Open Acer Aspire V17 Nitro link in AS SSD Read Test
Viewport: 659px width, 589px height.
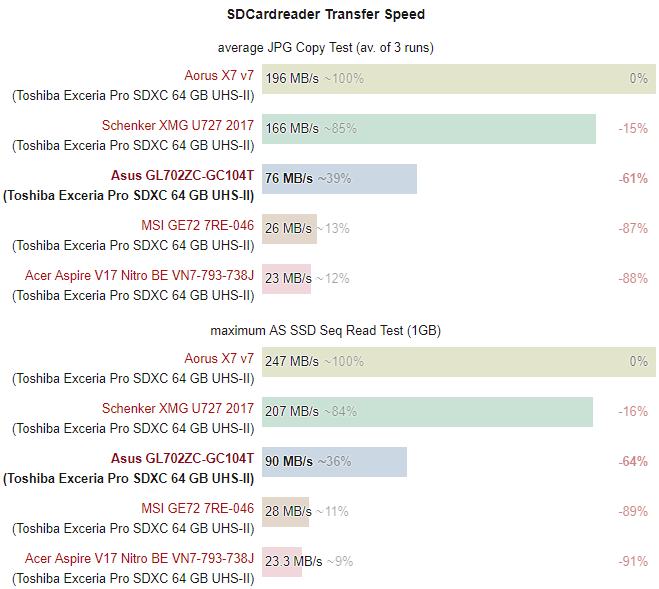click(x=140, y=558)
